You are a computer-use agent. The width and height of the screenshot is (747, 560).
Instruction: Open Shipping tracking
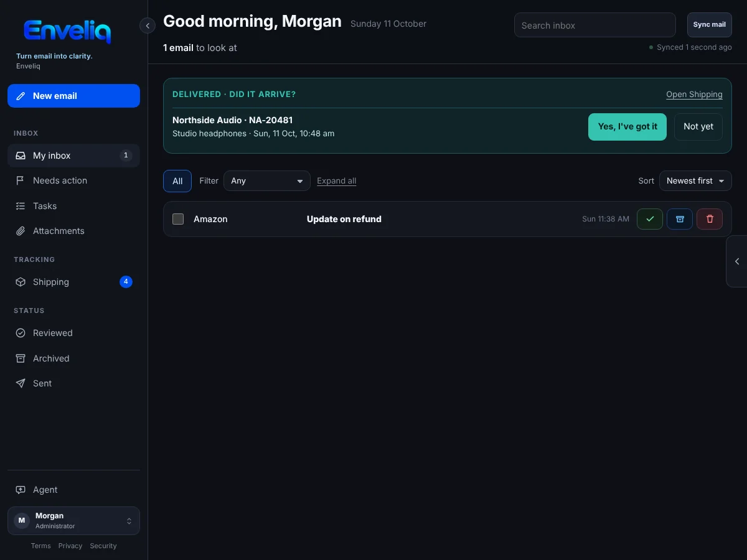click(73, 282)
